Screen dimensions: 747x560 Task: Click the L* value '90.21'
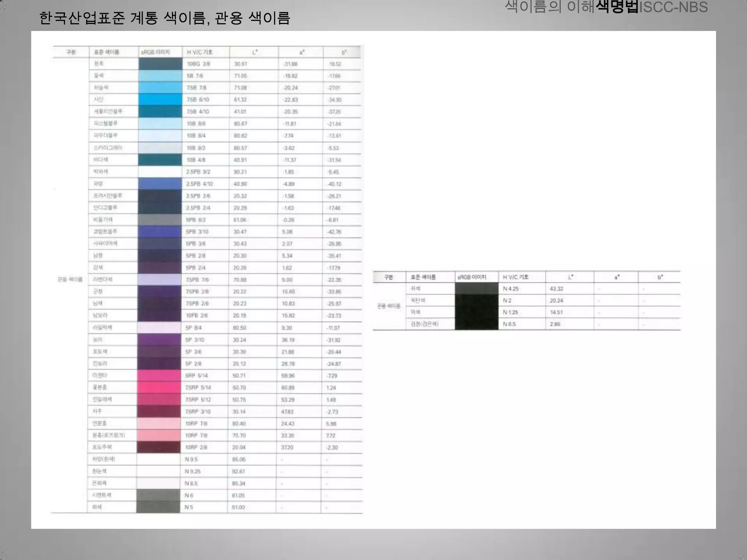(x=240, y=172)
